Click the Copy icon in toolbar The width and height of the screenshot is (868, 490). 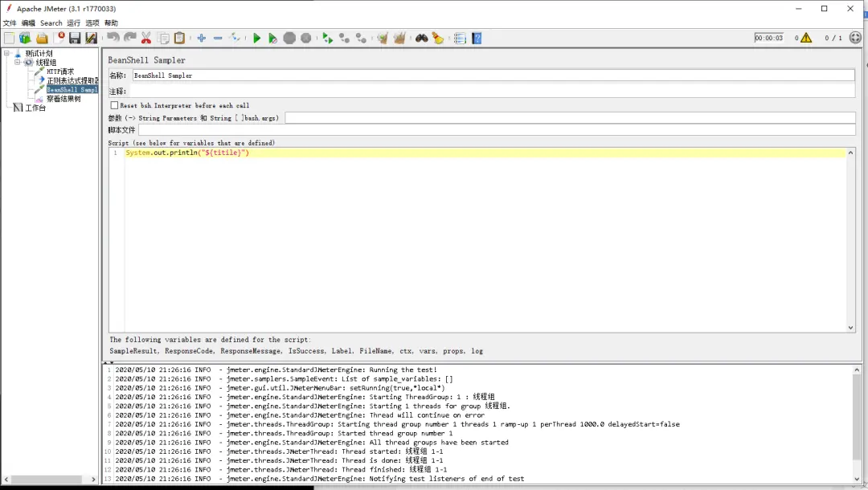point(163,39)
